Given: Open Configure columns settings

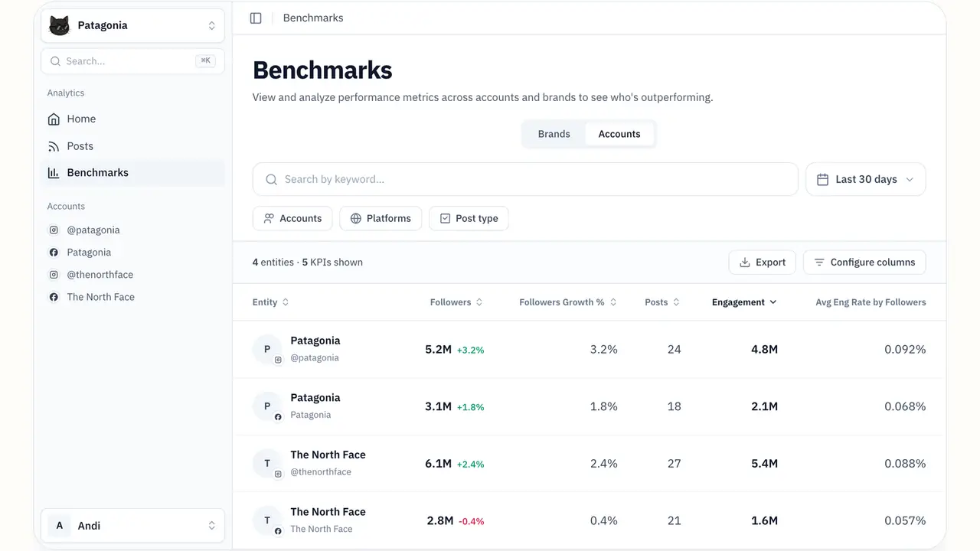Looking at the screenshot, I should click(x=864, y=262).
